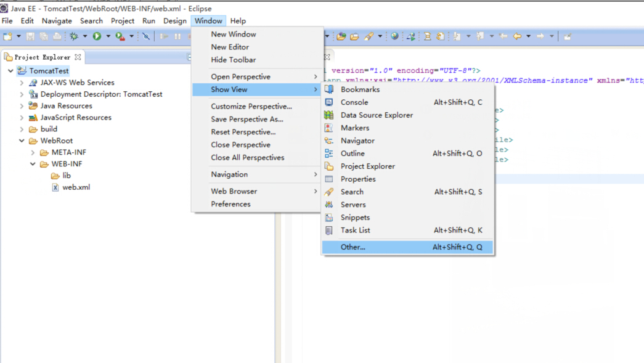Click the New wizard toolbar icon
This screenshot has width=644, height=363.
click(x=7, y=36)
